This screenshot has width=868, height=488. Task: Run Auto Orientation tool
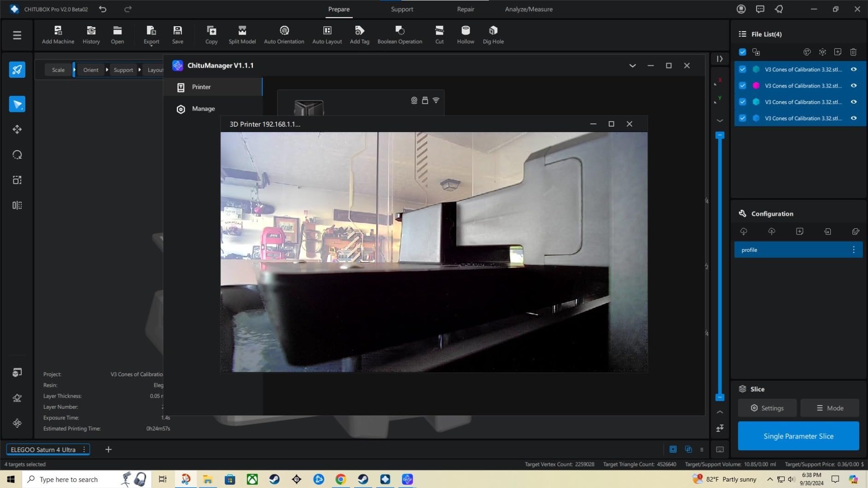click(x=284, y=35)
